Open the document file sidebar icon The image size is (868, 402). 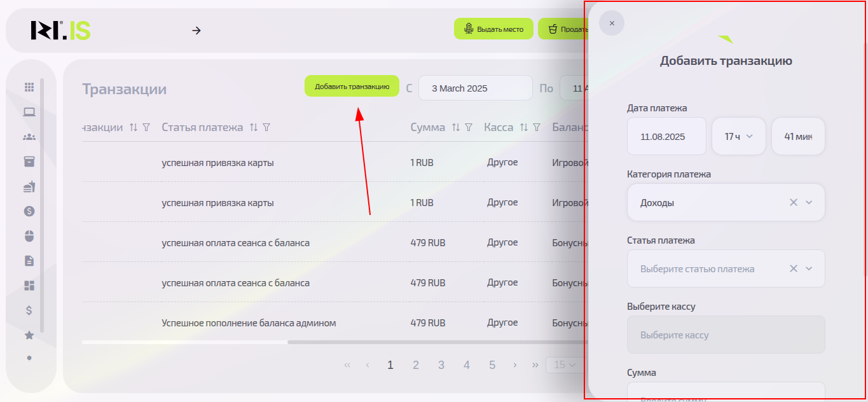coord(29,261)
